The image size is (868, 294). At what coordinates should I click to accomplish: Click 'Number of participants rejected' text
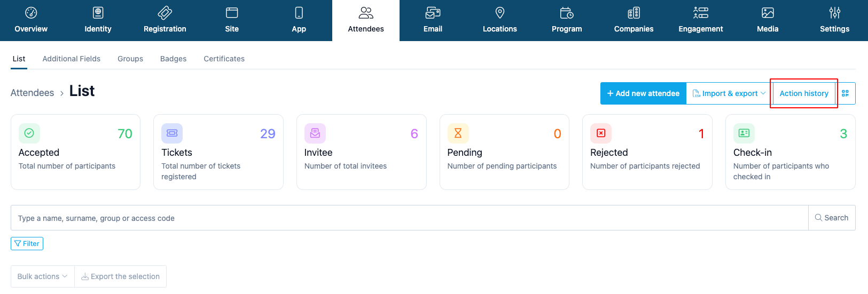645,166
